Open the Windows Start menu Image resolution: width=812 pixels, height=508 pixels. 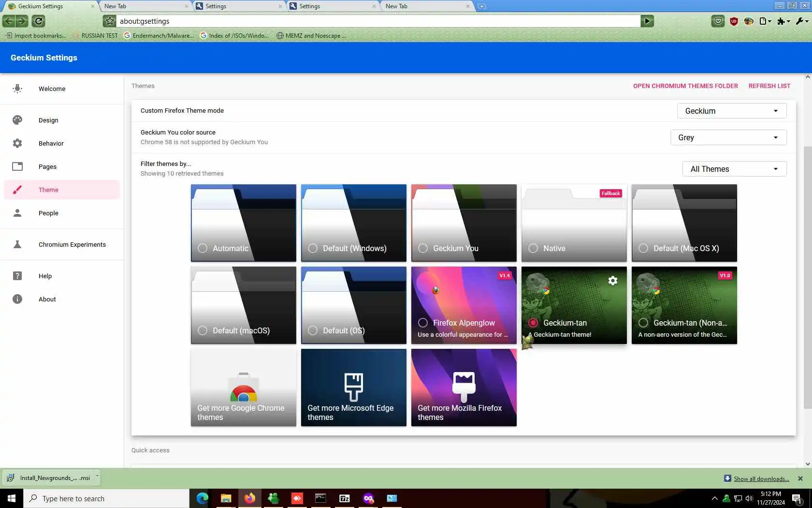(12, 498)
